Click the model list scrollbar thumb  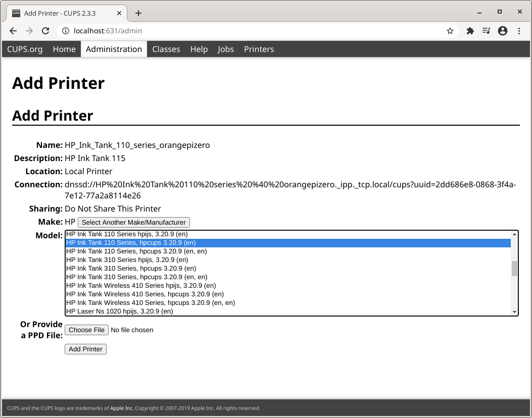[514, 269]
